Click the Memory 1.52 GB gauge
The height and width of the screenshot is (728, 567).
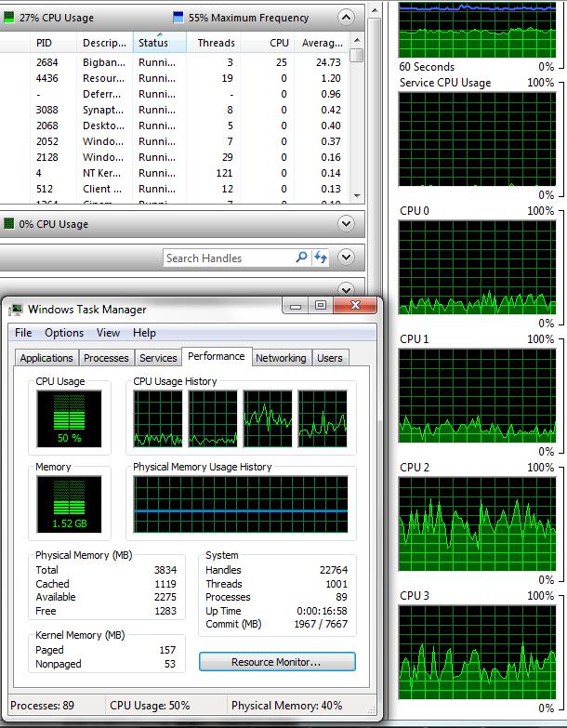pyautogui.click(x=69, y=504)
